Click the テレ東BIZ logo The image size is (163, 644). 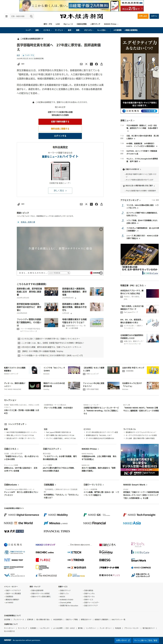43,560
